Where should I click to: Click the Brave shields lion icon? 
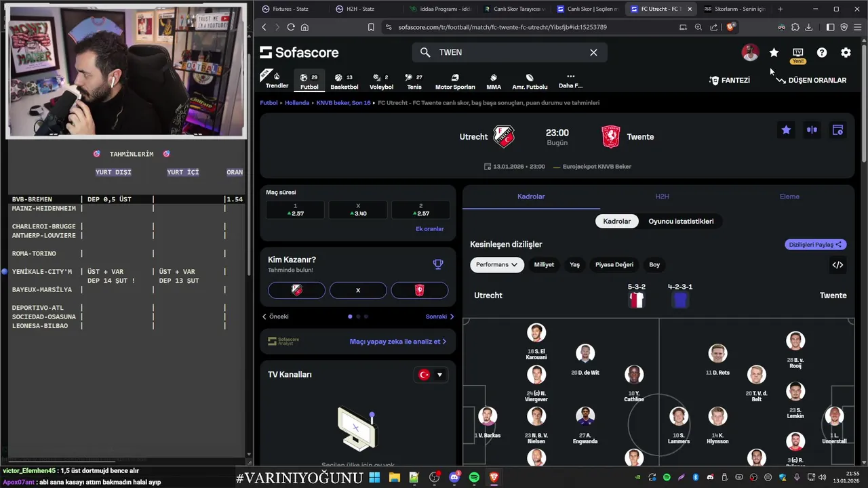point(730,27)
